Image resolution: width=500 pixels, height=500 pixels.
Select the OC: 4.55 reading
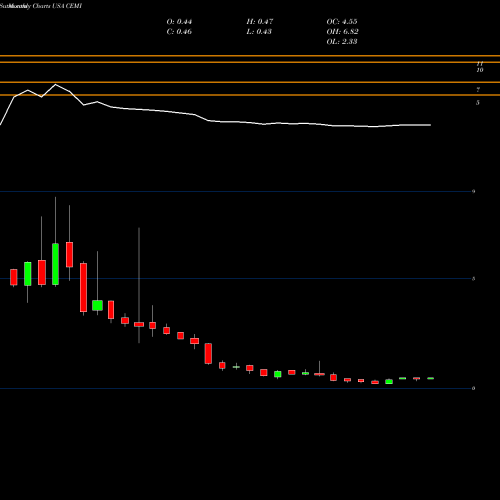pos(342,22)
